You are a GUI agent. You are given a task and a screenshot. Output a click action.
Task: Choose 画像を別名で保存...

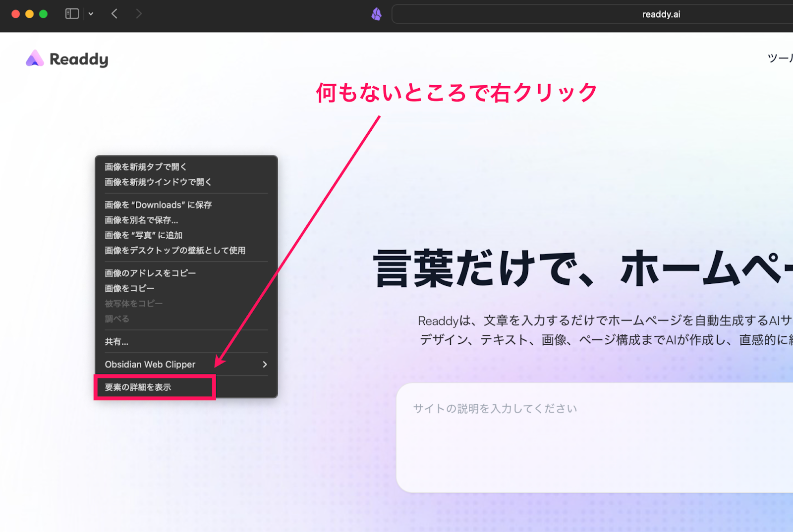click(141, 220)
